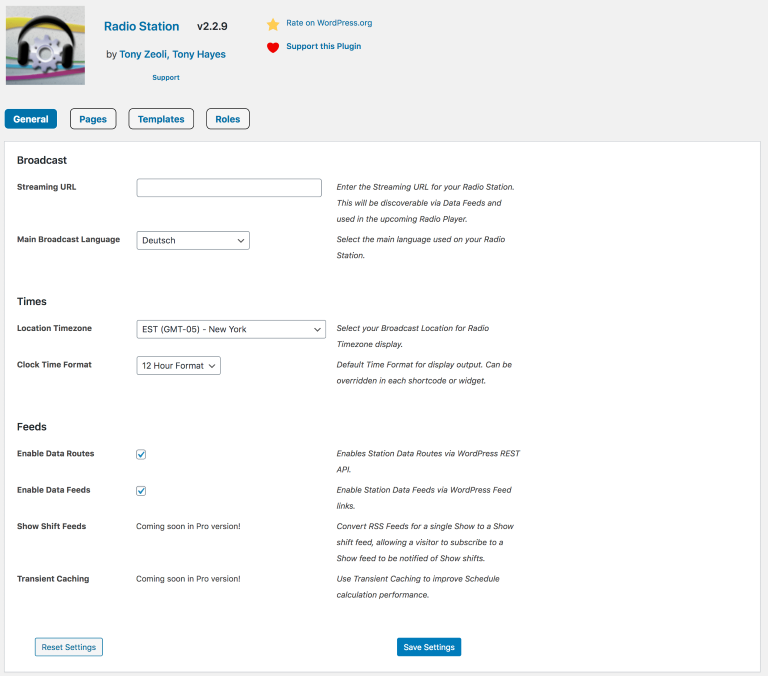The image size is (768, 676).
Task: Click the red heart support icon
Action: coord(272,47)
